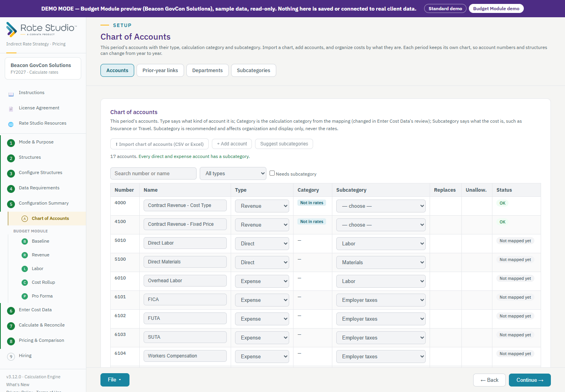Image resolution: width=565 pixels, height=392 pixels.
Task: Select step 6 circle for Enter Cost Data
Action: [x=11, y=311]
